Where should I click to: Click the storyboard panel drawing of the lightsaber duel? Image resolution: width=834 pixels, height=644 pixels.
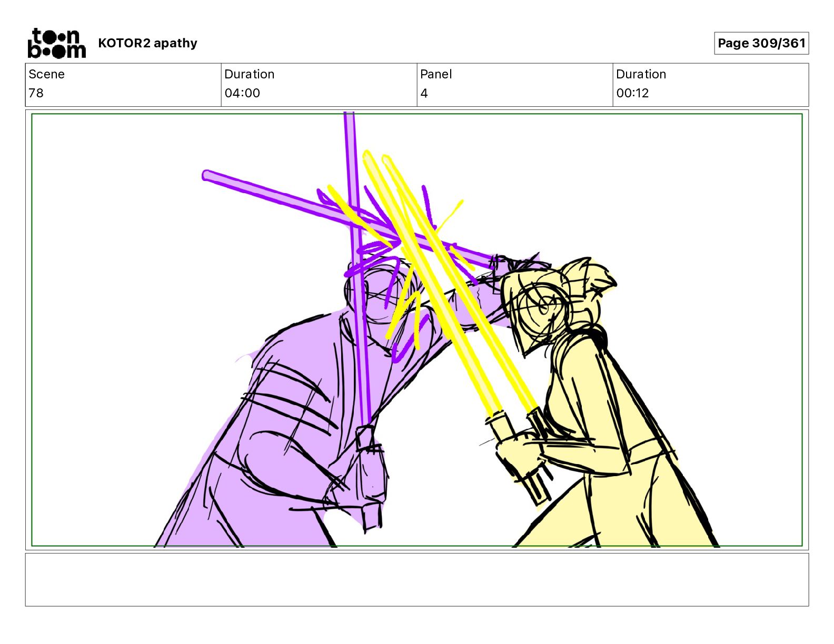tap(417, 330)
